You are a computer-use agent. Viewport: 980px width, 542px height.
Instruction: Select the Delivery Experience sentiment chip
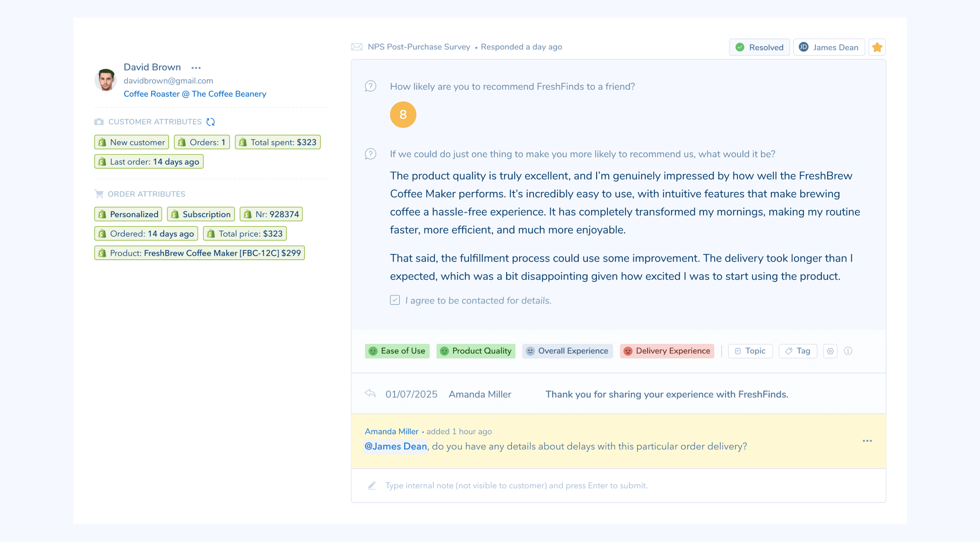pyautogui.click(x=666, y=351)
